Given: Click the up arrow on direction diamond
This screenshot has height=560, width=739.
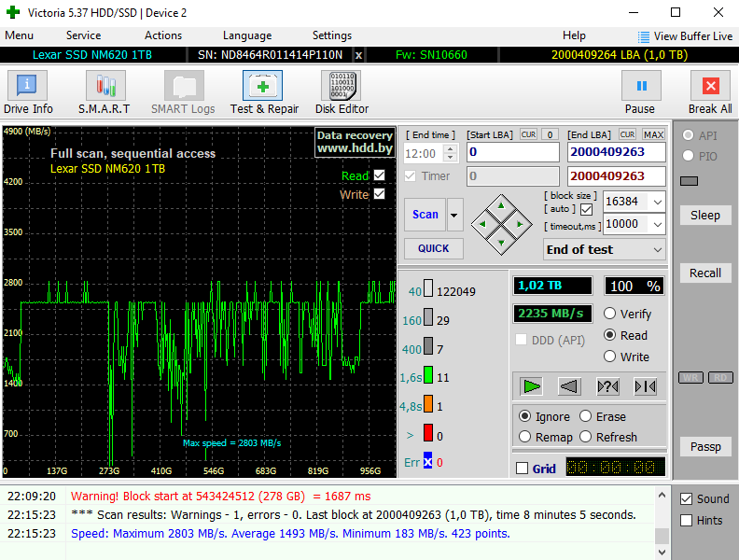Looking at the screenshot, I should [x=501, y=205].
